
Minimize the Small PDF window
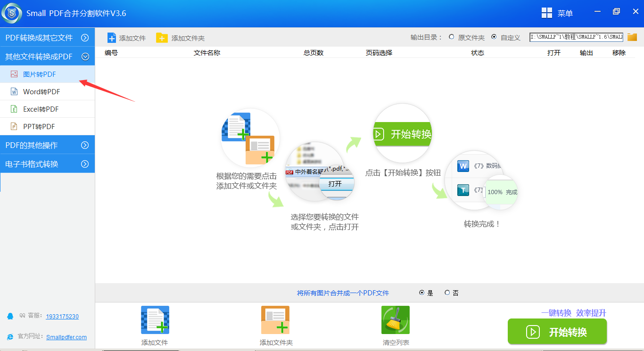tap(598, 11)
